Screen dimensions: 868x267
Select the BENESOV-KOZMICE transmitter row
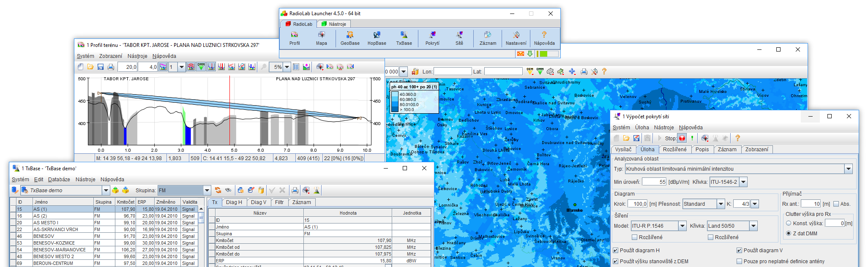click(54, 243)
